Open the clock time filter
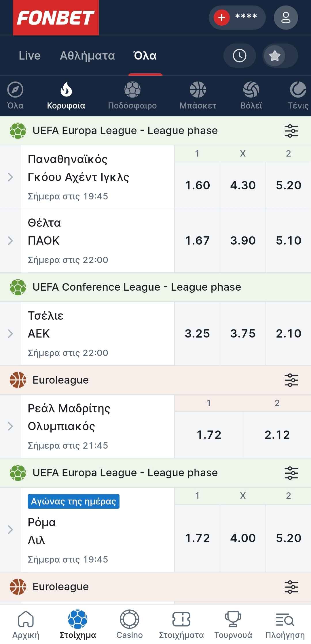311x644 pixels. tap(239, 56)
